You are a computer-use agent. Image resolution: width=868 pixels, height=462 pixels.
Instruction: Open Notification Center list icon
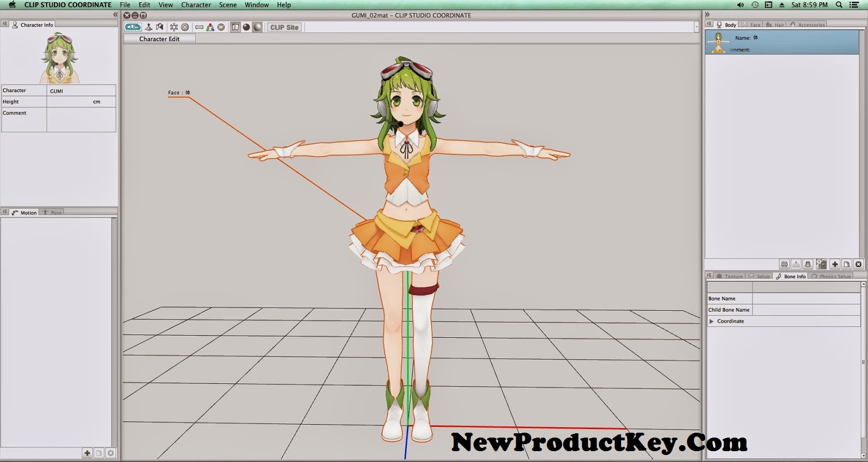(x=854, y=5)
